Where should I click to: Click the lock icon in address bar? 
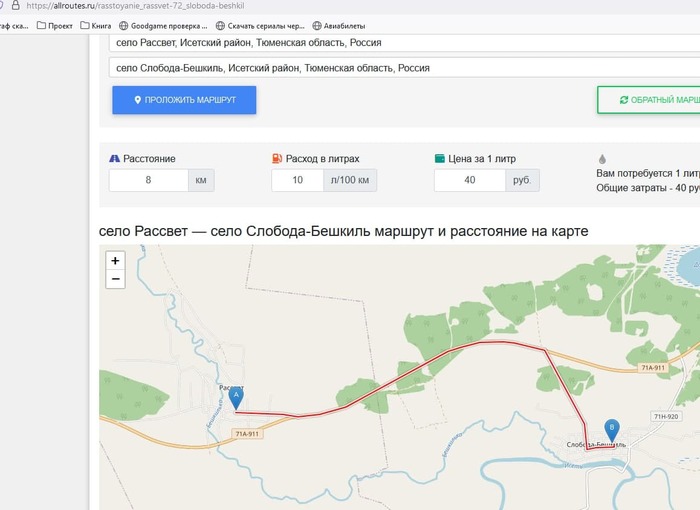click(16, 5)
